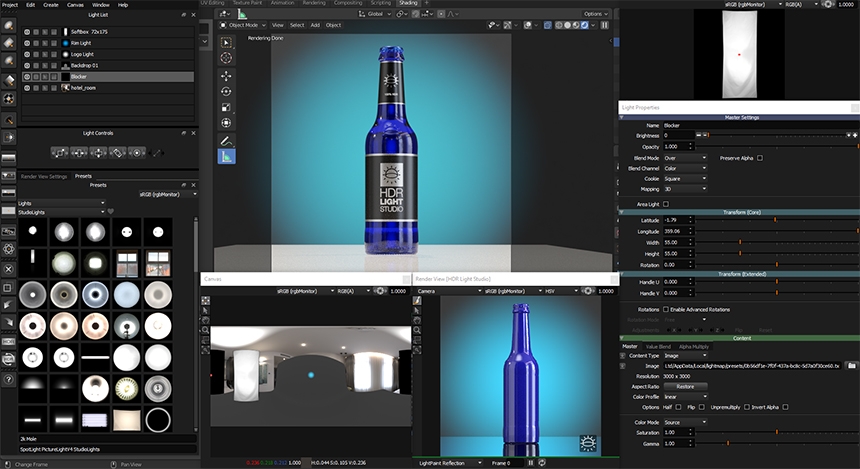The image size is (860, 469).
Task: Open the Window menu
Action: pyautogui.click(x=100, y=4)
